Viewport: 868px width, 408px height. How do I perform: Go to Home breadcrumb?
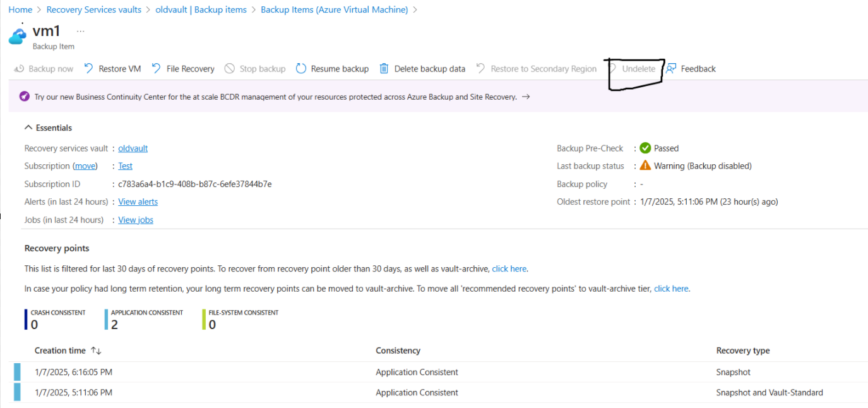pyautogui.click(x=20, y=9)
